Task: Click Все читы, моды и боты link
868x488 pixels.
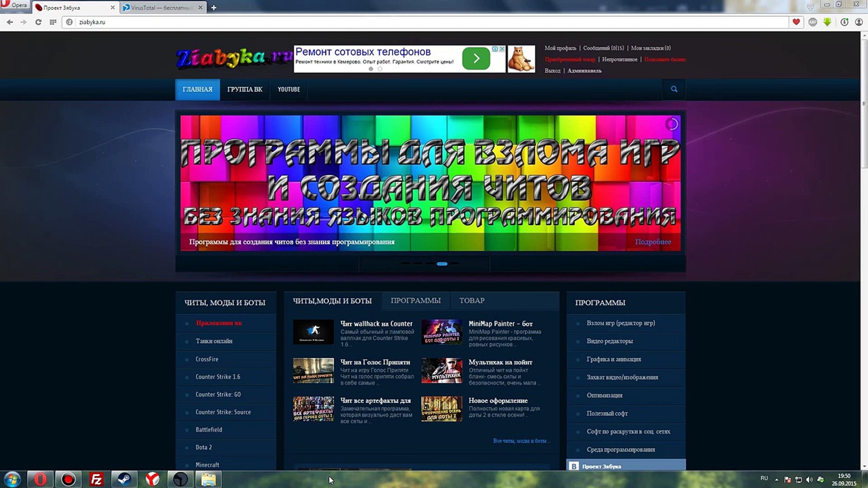Action: coord(521,441)
